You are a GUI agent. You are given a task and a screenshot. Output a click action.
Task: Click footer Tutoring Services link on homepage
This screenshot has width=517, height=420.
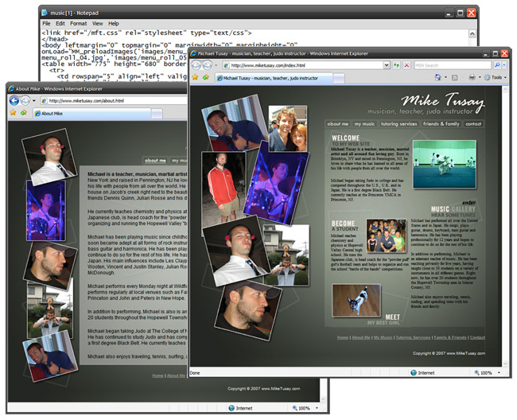point(413,337)
